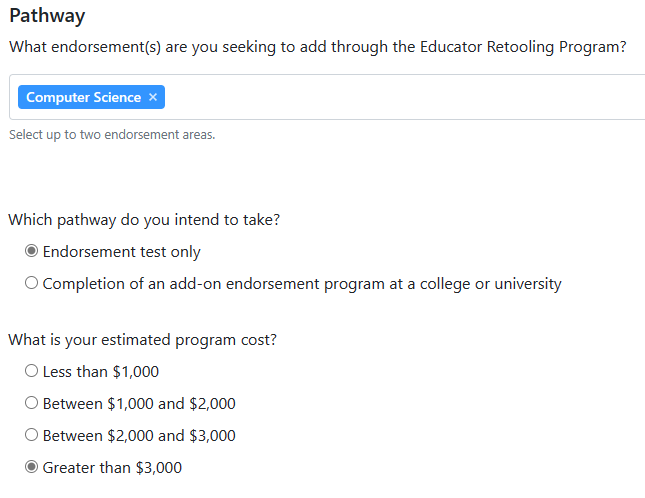Click the 'Less than $1,000' label text
This screenshot has width=645, height=498.
[x=100, y=372]
